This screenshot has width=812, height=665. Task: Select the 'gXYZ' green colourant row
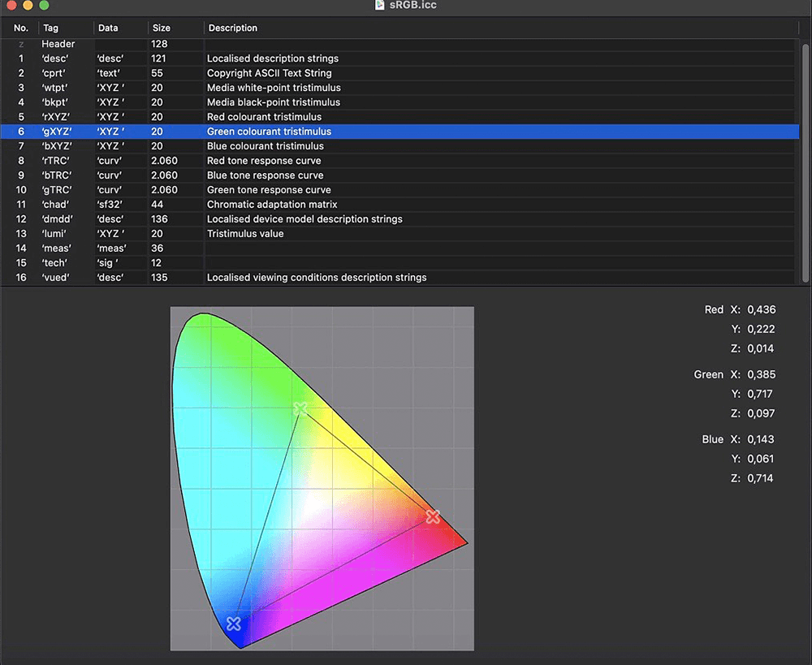[x=400, y=132]
